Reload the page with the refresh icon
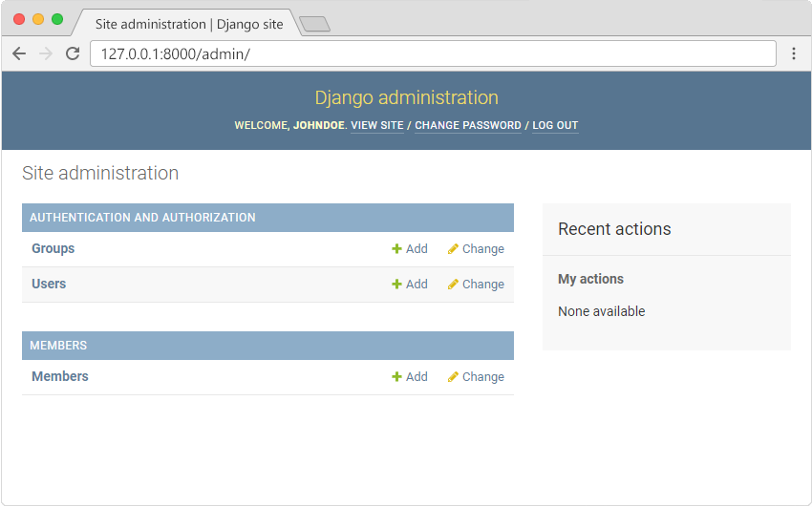 tap(72, 53)
